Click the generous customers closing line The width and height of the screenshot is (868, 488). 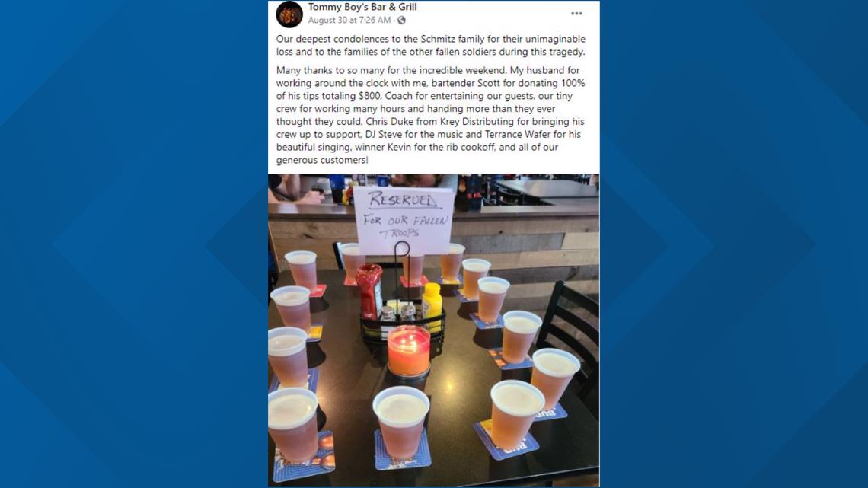pyautogui.click(x=321, y=160)
